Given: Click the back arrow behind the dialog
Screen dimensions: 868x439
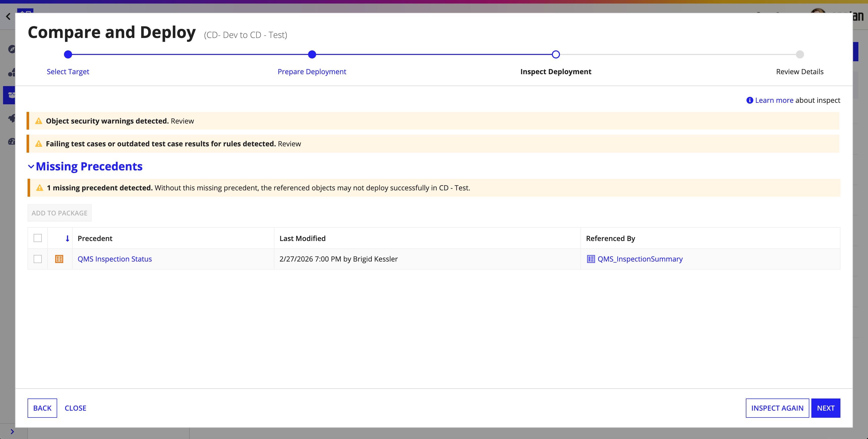Looking at the screenshot, I should pos(8,16).
